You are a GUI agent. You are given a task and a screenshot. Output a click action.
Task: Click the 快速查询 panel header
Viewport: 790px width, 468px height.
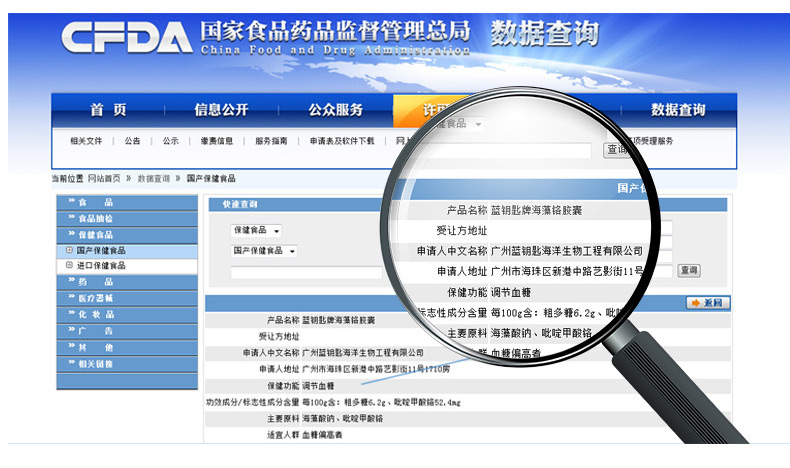point(240,204)
